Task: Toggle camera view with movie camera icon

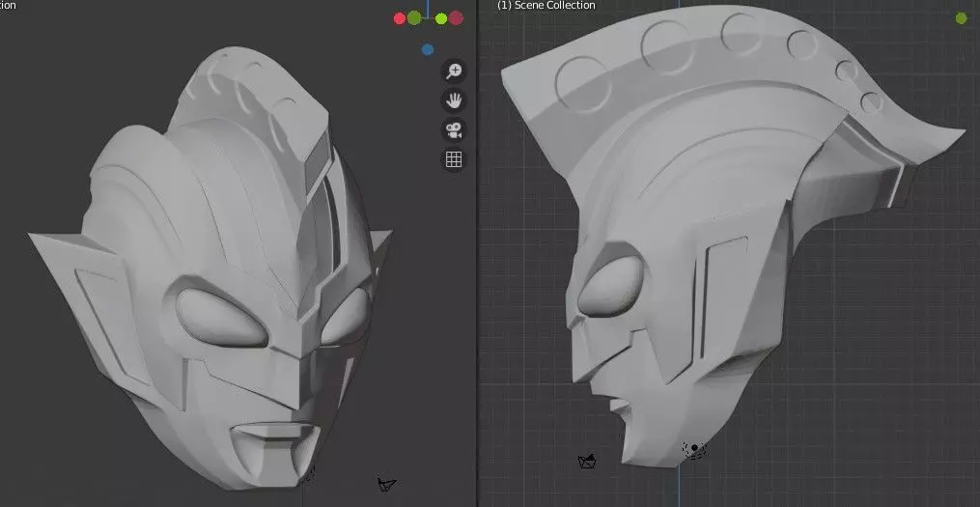Action: [x=454, y=130]
